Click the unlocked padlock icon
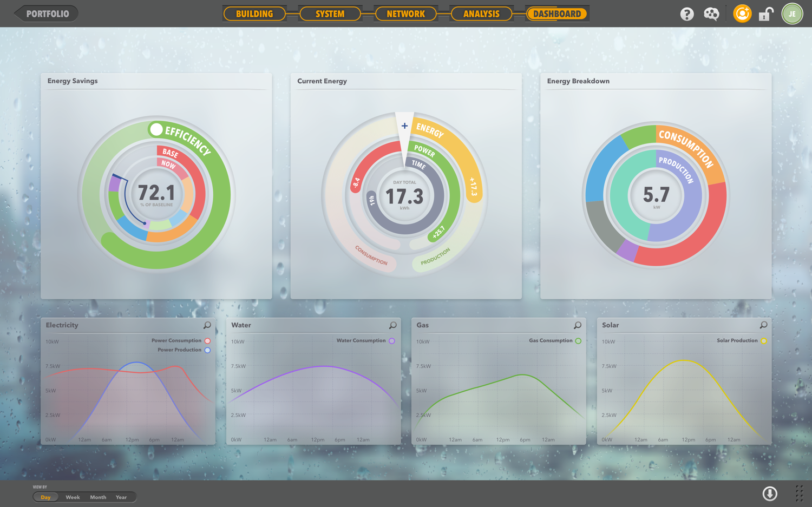 tap(765, 14)
